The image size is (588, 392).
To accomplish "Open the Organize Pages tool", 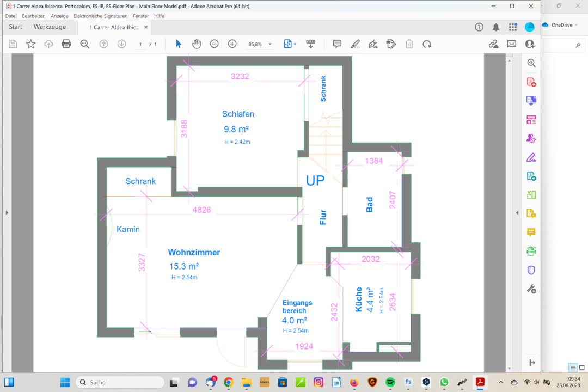I will [x=531, y=194].
